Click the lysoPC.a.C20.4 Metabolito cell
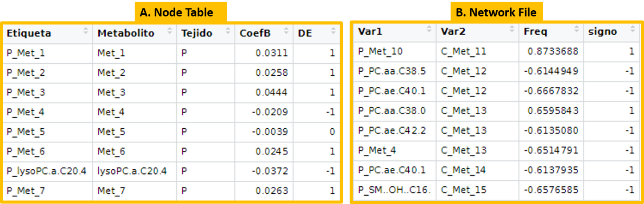Viewport: 644px width, 204px height. click(135, 171)
